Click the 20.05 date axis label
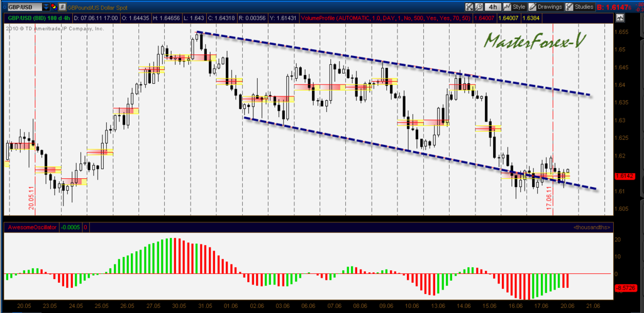The height and width of the screenshot is (313, 644). click(x=25, y=306)
